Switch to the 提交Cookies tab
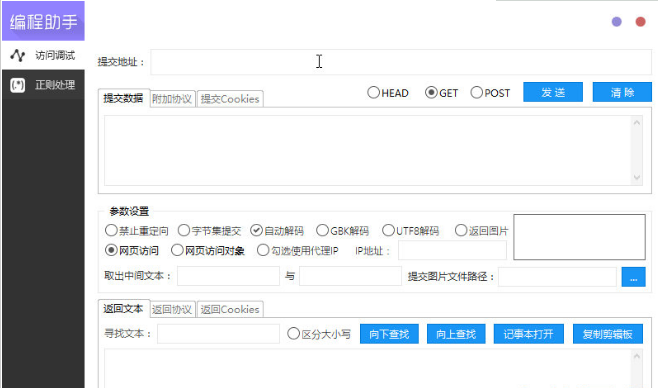This screenshot has height=388, width=658. pos(230,99)
